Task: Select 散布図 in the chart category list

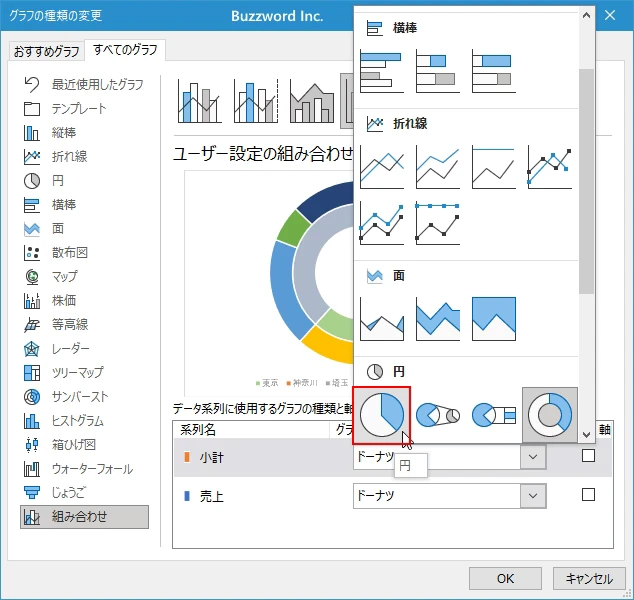Action: coord(70,252)
